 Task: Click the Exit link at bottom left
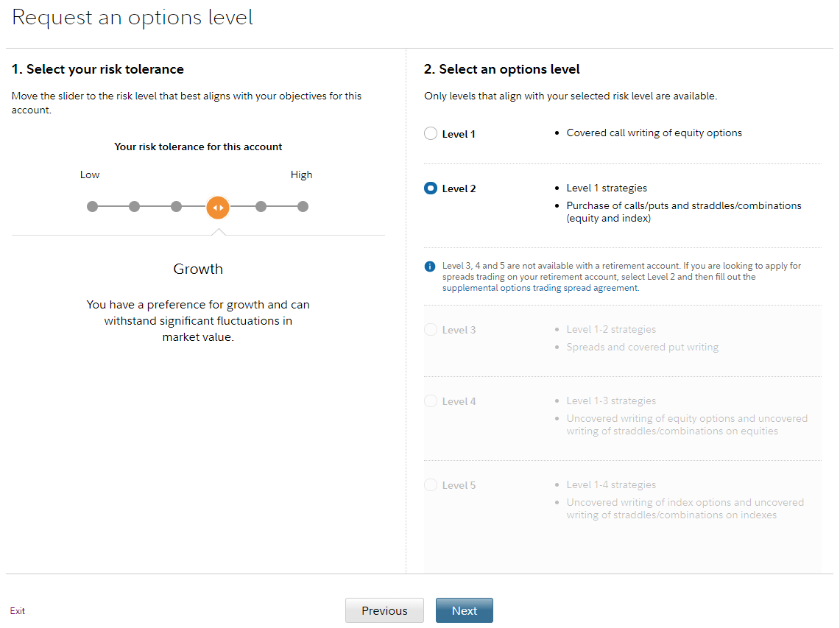(18, 611)
